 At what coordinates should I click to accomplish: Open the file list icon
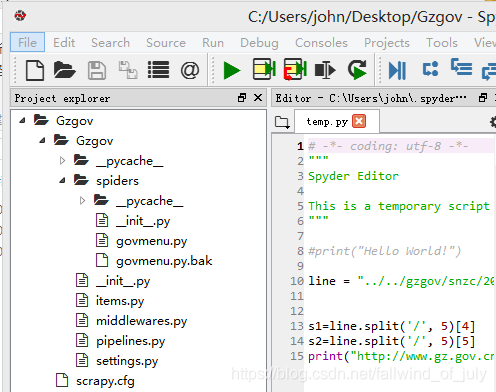[x=158, y=70]
